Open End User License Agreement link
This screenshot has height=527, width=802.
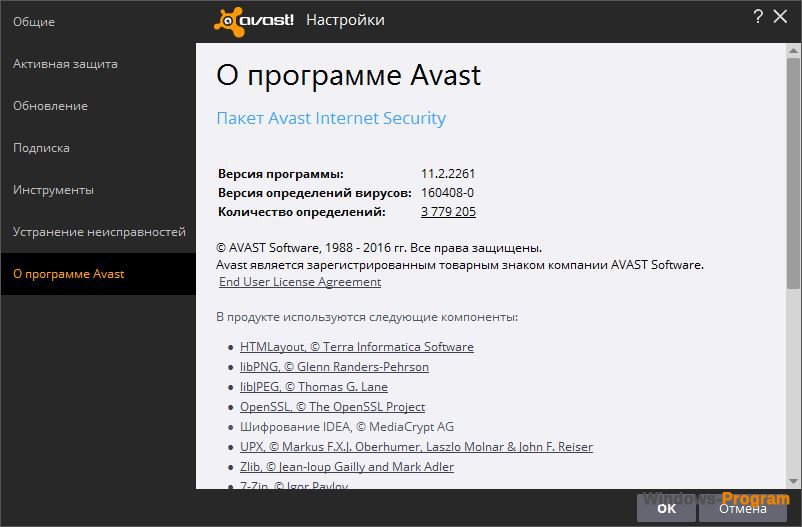[300, 282]
